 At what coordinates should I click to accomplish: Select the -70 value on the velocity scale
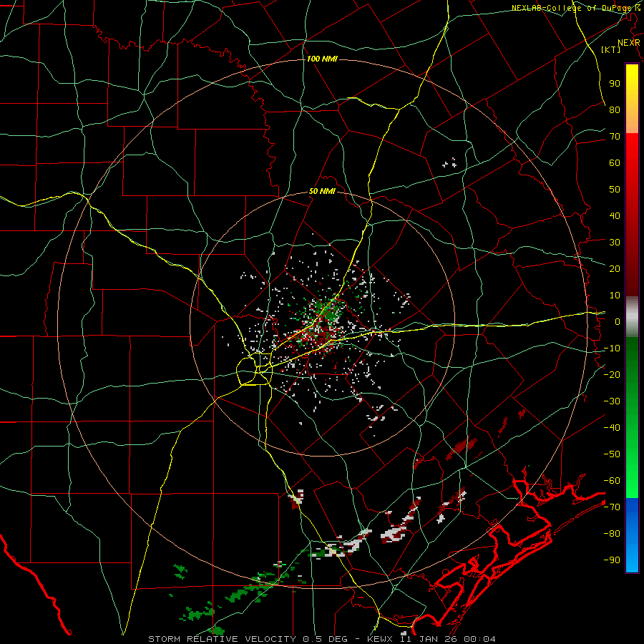tap(612, 507)
